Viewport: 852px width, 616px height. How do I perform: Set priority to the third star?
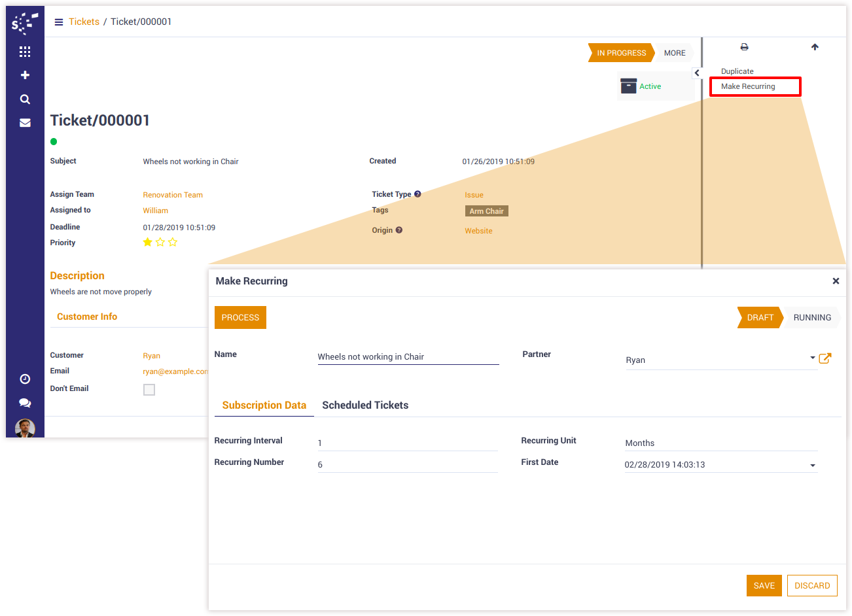pyautogui.click(x=173, y=243)
